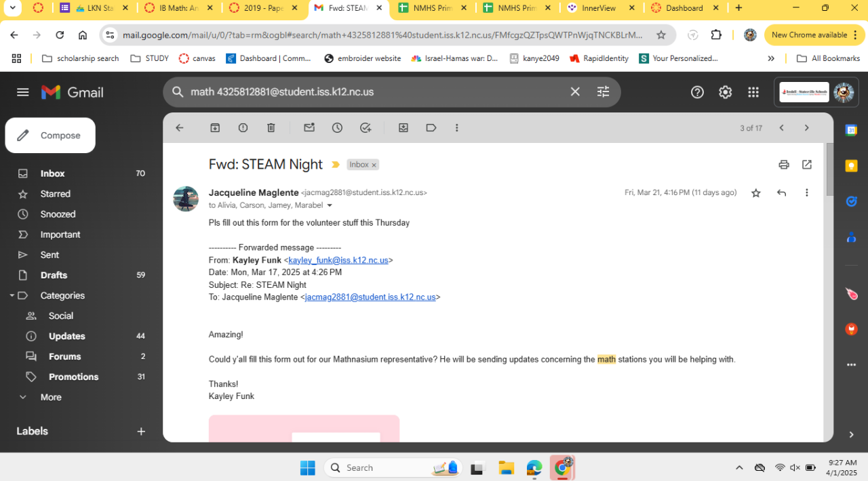
Task: Open the email in a new window
Action: pos(806,165)
